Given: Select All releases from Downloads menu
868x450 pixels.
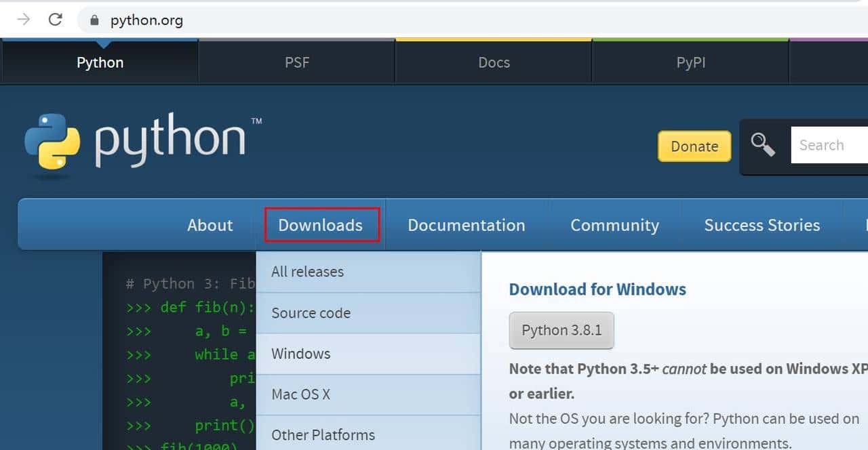Looking at the screenshot, I should click(x=307, y=272).
